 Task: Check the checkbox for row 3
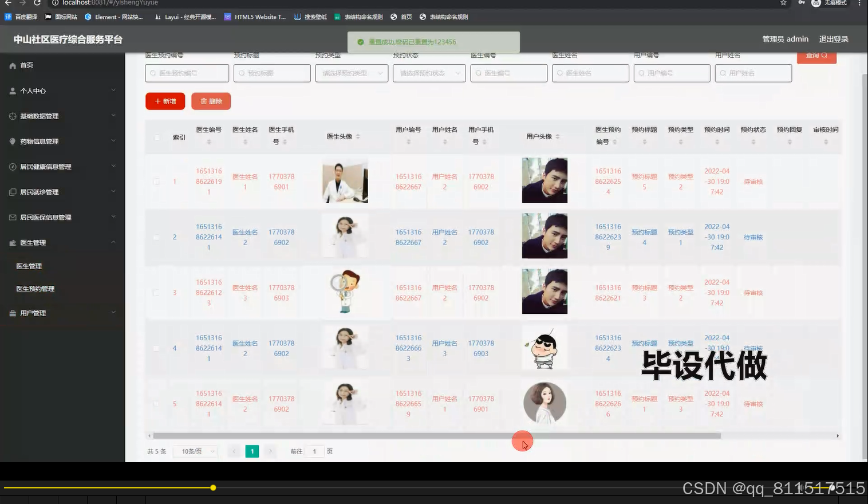156,293
